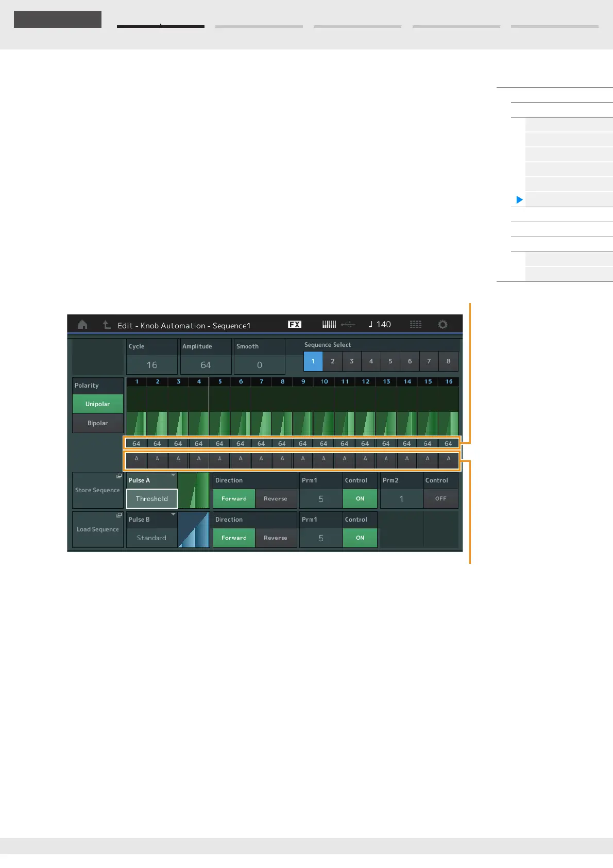Select Unipolar polarity
The image size is (613, 868).
click(98, 404)
